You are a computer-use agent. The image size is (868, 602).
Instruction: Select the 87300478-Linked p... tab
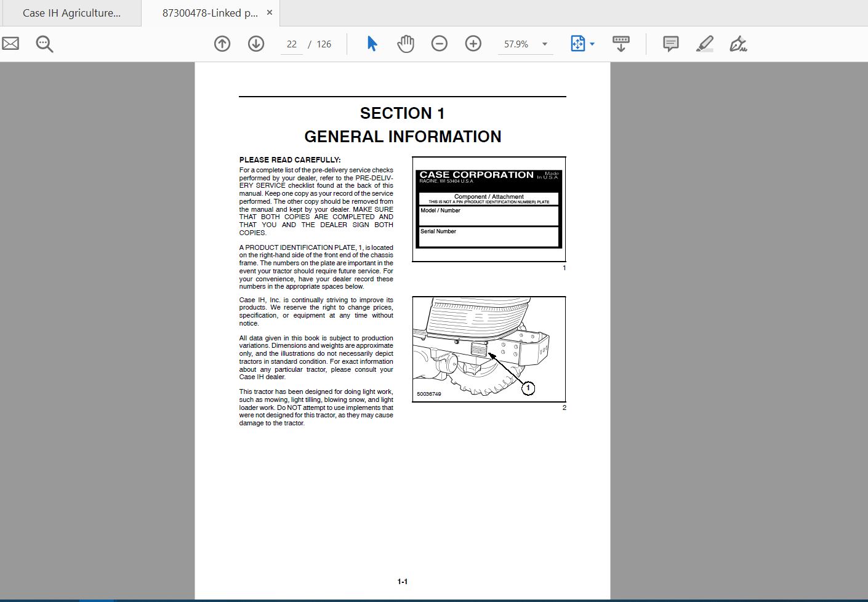(210, 13)
